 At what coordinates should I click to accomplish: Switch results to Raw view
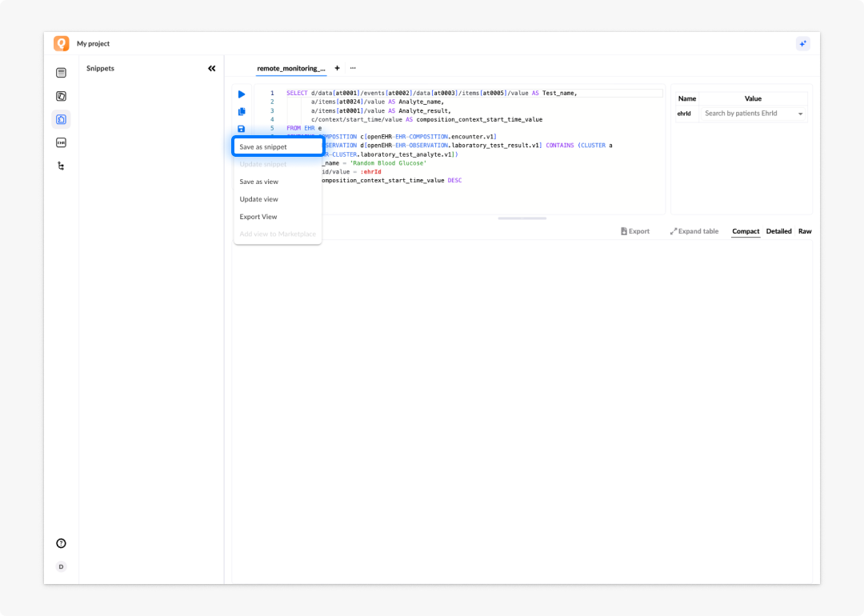(805, 231)
